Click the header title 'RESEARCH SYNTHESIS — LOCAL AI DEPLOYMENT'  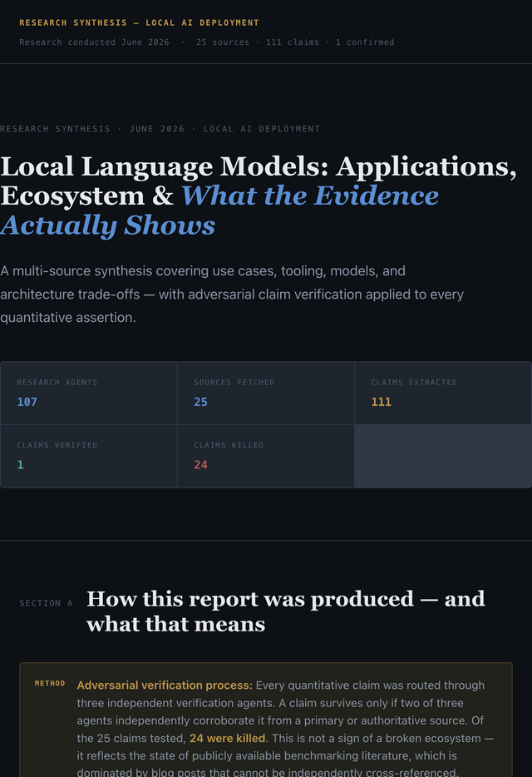click(139, 22)
